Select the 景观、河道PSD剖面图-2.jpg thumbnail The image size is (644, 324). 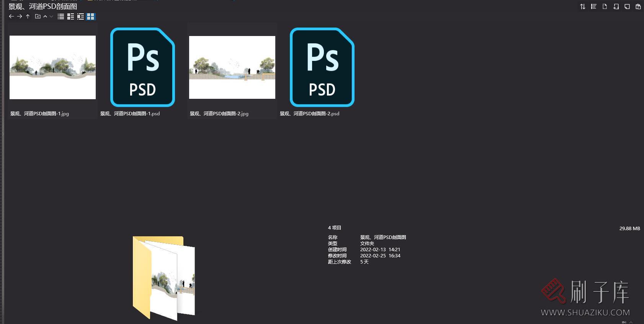point(232,67)
